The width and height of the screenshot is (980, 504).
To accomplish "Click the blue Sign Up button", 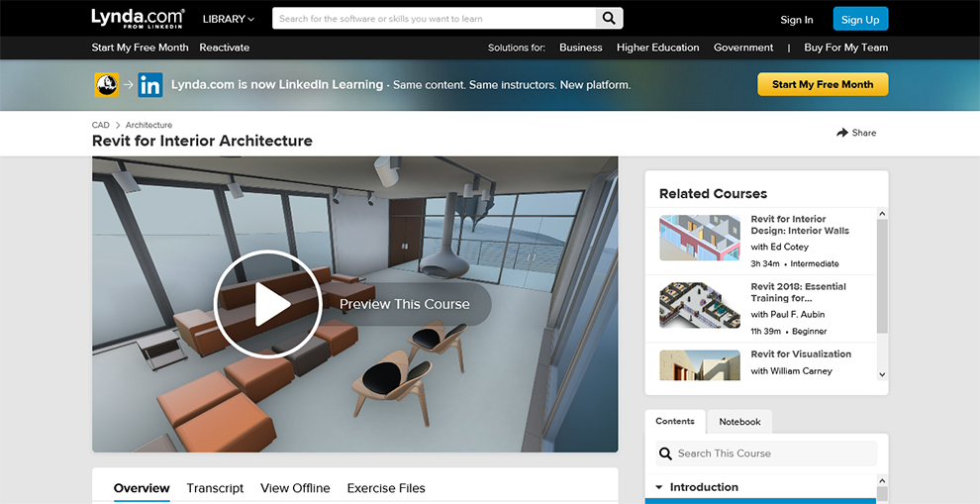I will click(860, 20).
